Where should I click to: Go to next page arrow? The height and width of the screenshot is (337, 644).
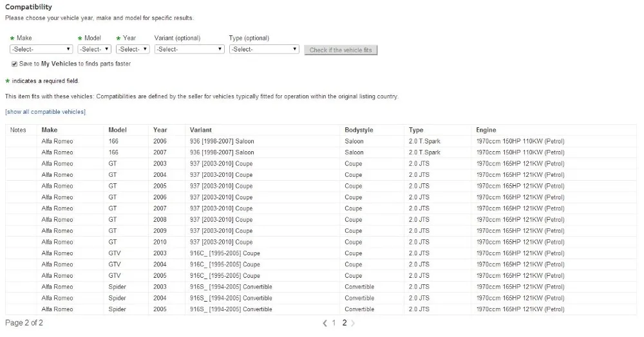tap(353, 323)
